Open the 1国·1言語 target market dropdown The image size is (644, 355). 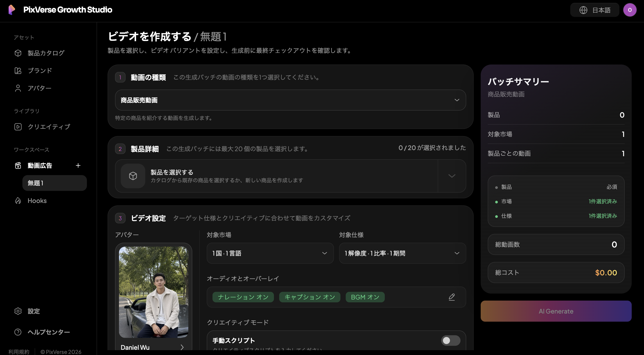270,253
